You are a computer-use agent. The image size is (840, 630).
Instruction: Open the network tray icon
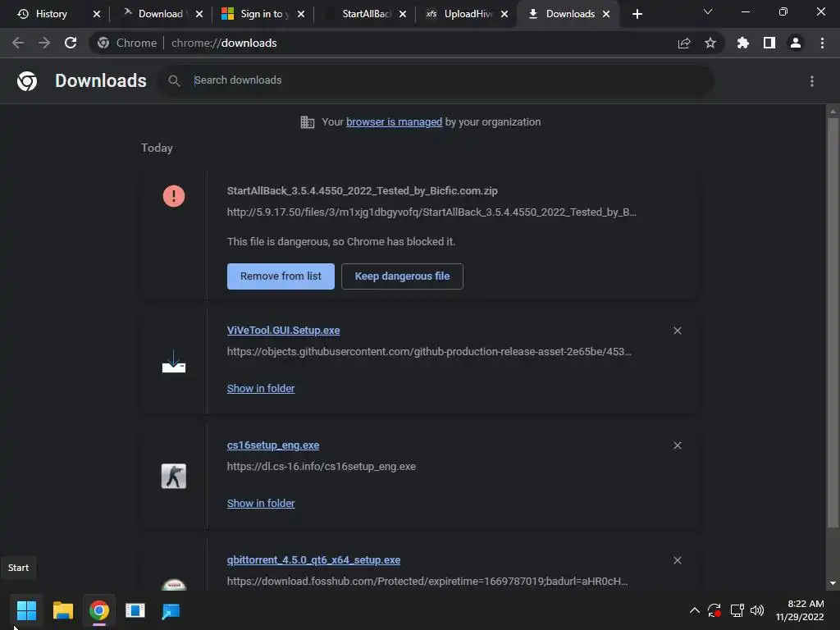737,610
